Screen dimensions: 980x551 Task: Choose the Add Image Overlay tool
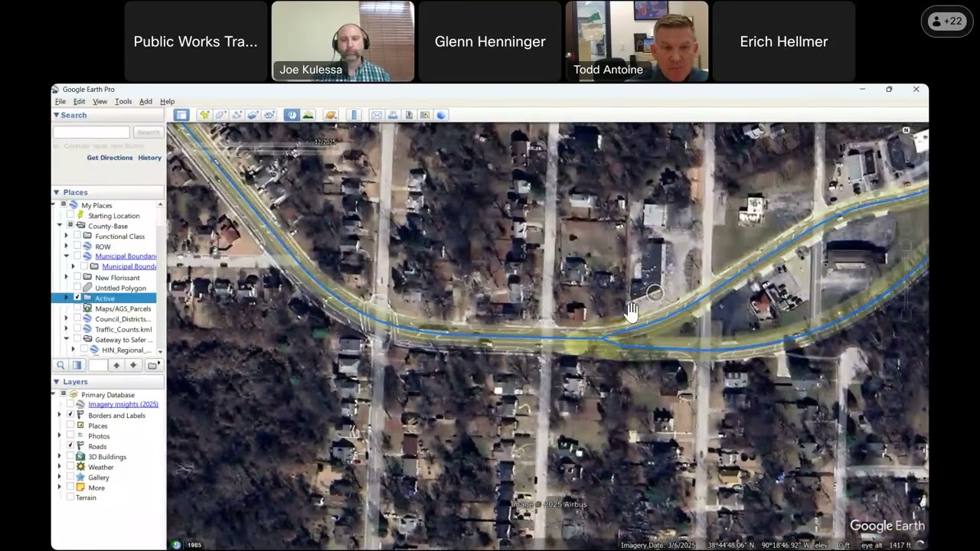(x=253, y=115)
